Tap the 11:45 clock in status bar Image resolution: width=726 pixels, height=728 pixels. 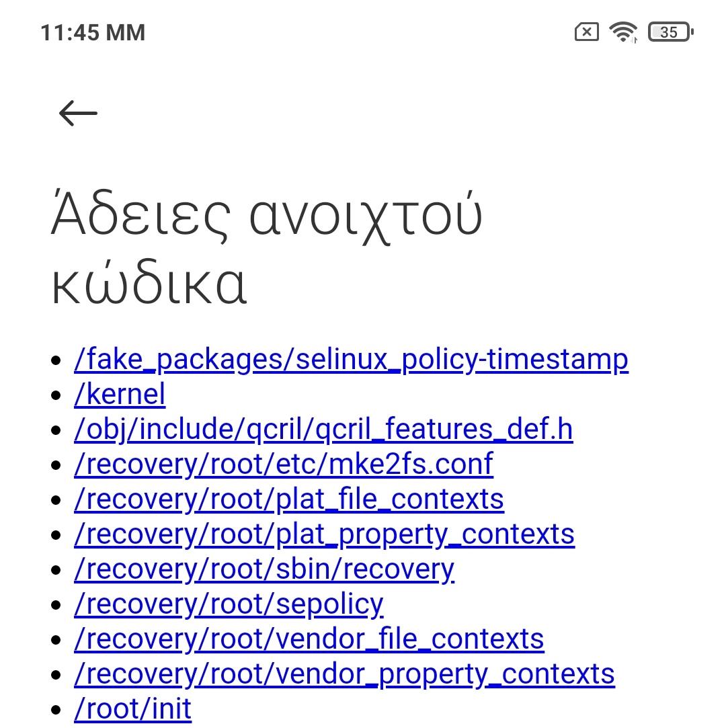(93, 32)
